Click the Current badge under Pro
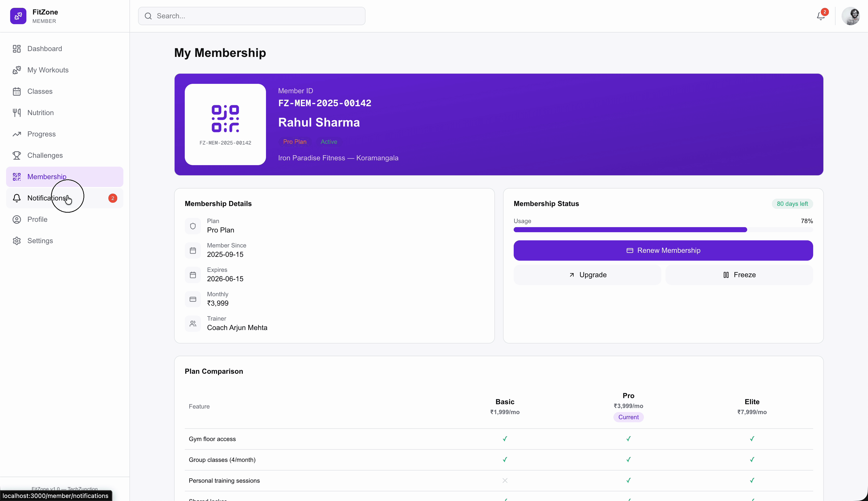 tap(628, 417)
